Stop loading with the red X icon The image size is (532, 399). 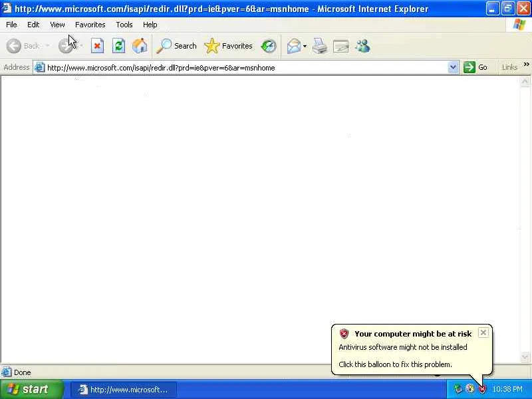[x=97, y=46]
